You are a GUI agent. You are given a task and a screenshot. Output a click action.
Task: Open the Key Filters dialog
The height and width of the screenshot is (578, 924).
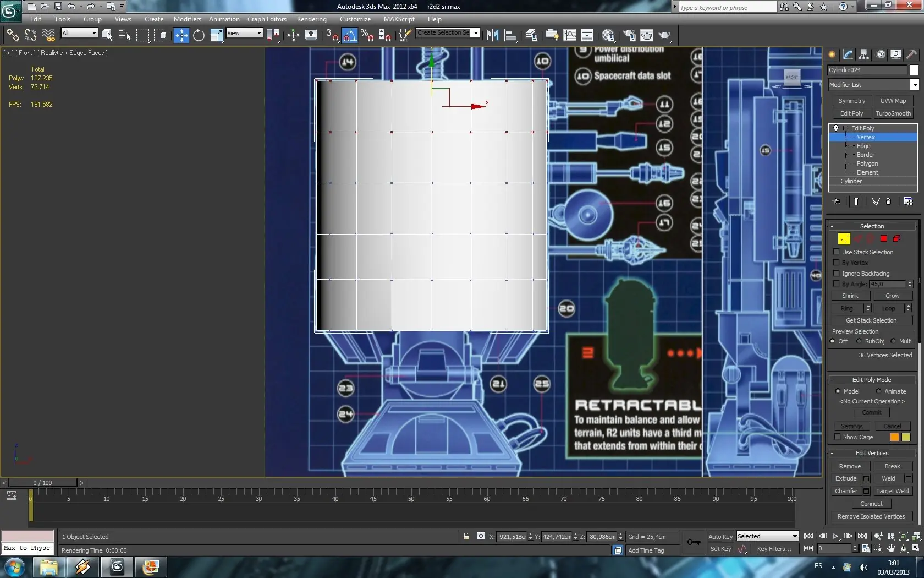773,549
